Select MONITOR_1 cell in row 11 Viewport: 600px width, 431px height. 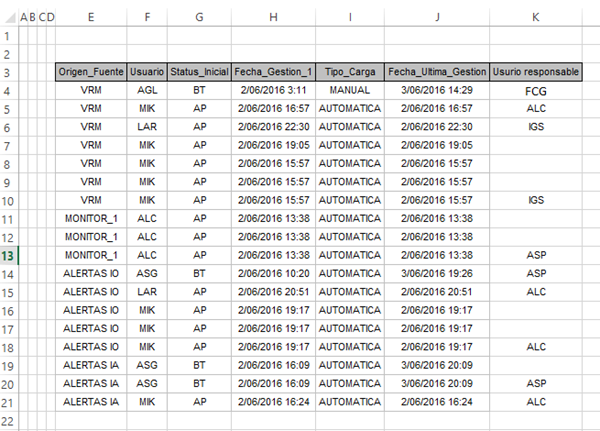click(91, 219)
